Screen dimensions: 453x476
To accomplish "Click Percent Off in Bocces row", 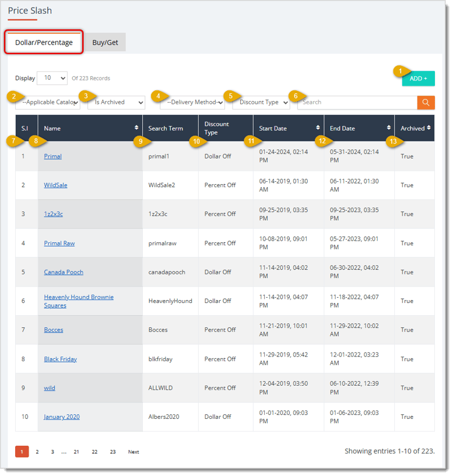I will (x=220, y=330).
